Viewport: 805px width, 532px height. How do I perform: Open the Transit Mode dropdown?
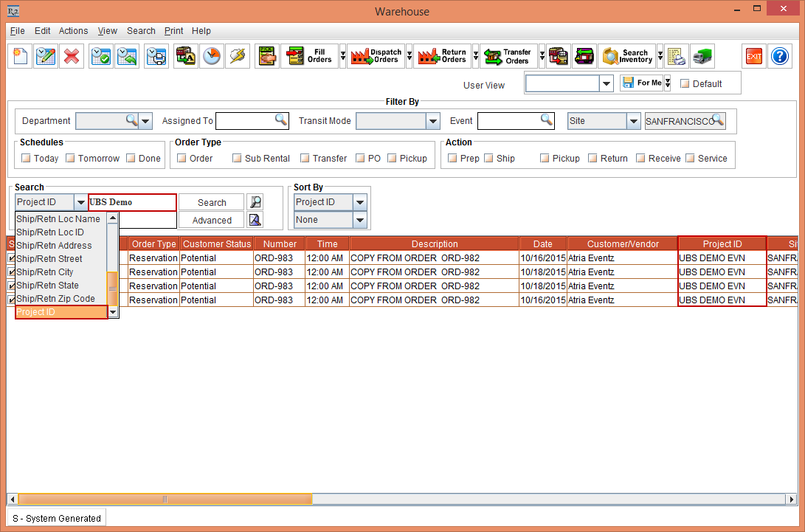pos(432,120)
